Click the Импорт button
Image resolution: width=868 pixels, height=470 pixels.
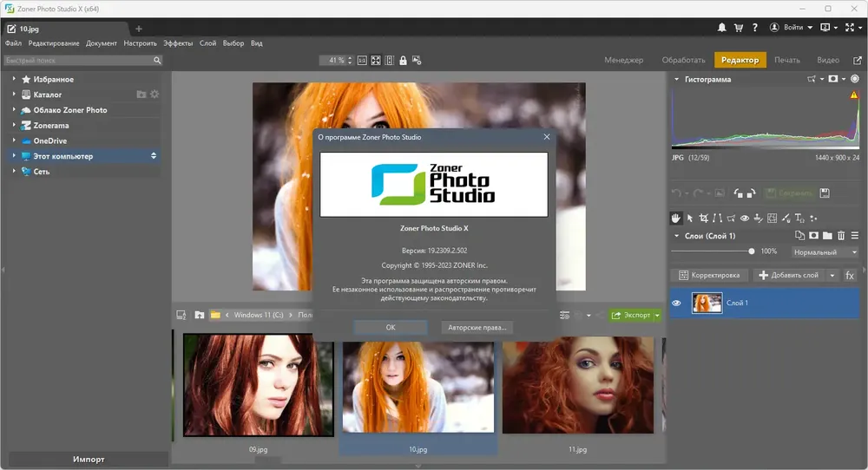[89, 459]
